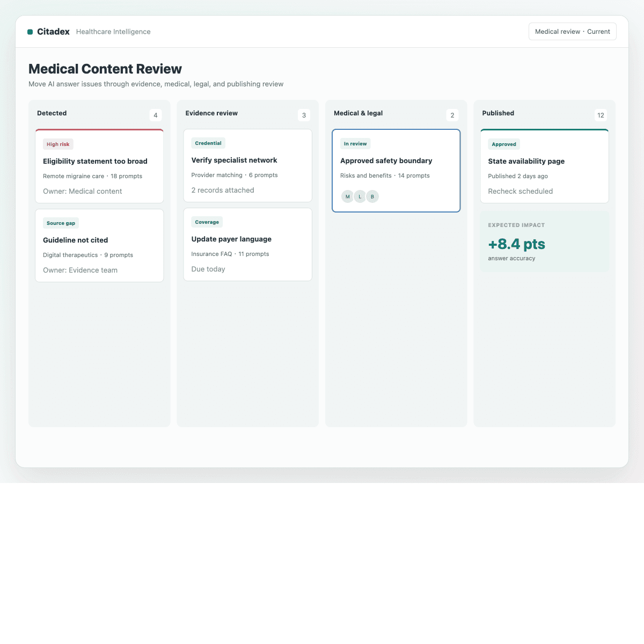Screen dimensions: 644x644
Task: Click the Medical Content Review heading
Action: click(x=105, y=69)
